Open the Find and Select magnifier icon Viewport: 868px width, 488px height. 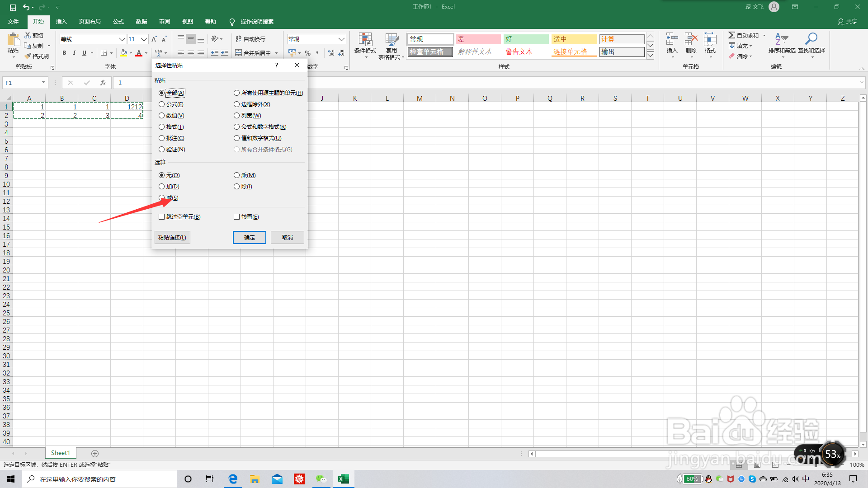click(811, 39)
